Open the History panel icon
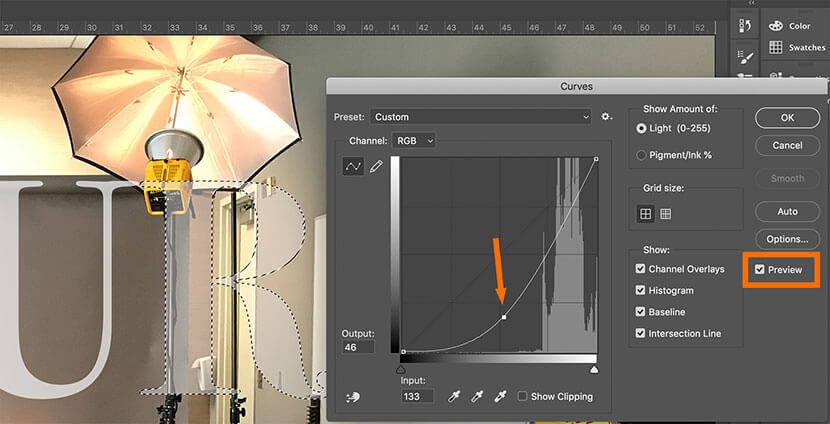Screen dimensions: 830x424 pyautogui.click(x=745, y=26)
